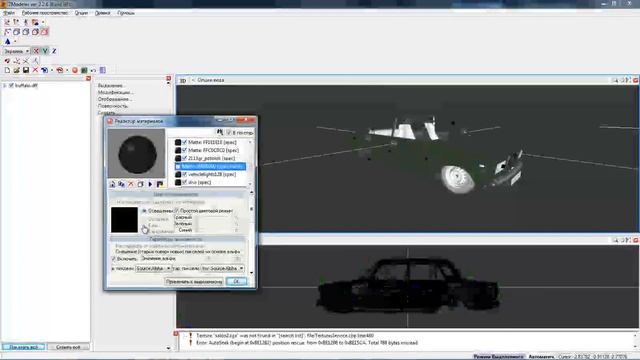
Task: Click the blue cone icon in toolbar
Action: pos(7,41)
